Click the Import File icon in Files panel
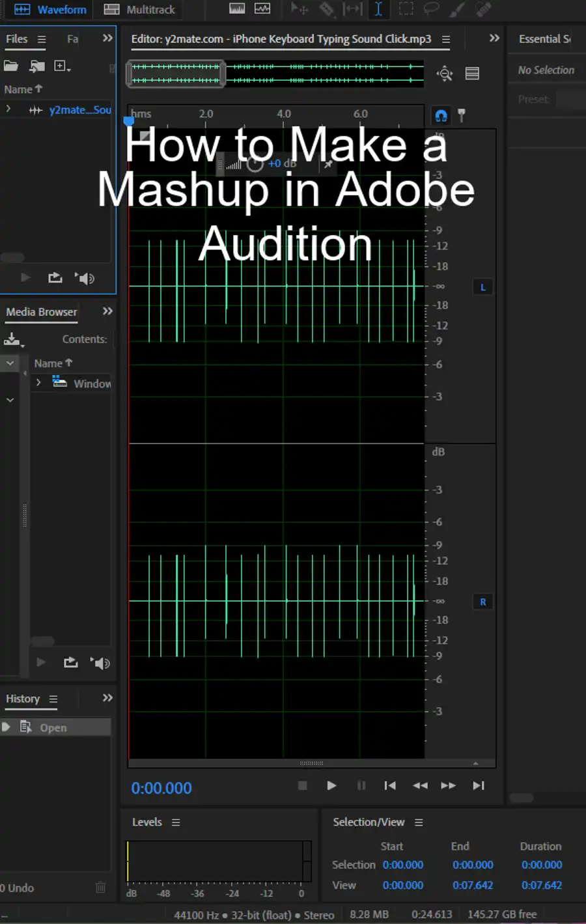 (37, 66)
